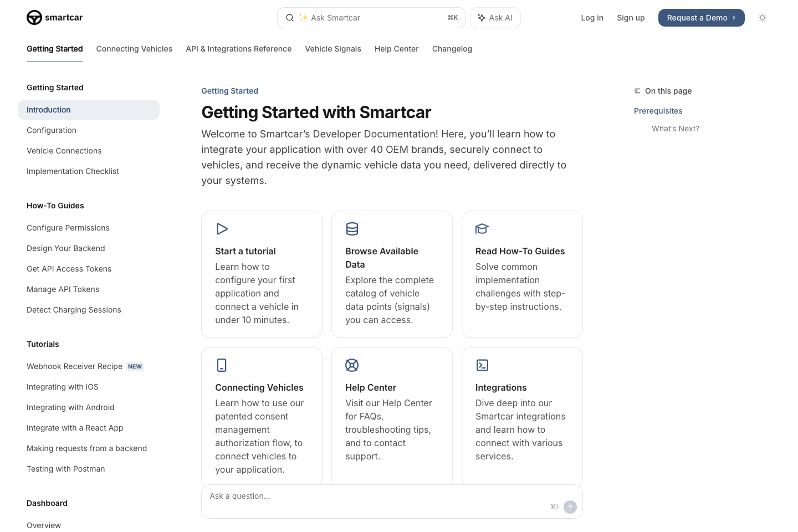Click the graduation cap icon on Read How-To Guides
798x532 pixels.
coord(482,229)
